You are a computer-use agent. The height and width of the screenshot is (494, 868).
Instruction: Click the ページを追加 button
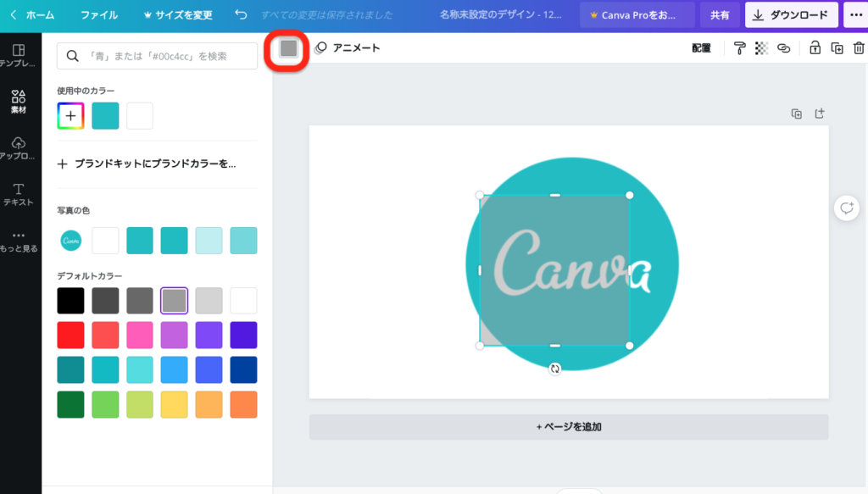pos(569,427)
